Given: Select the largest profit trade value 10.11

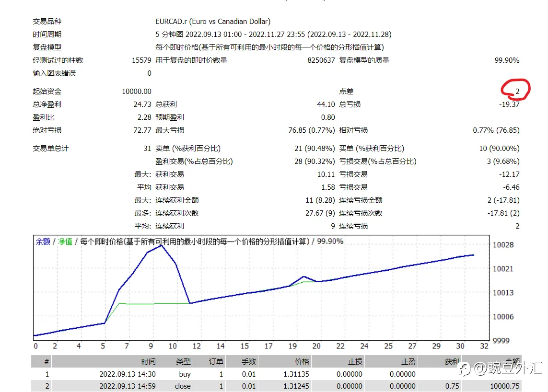Looking at the screenshot, I should coord(326,174).
